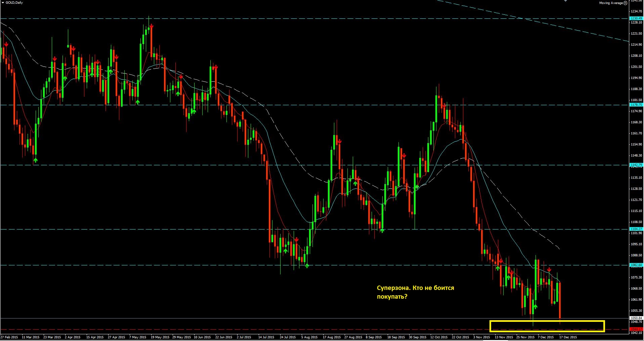Click the 1042.10 price scale value
The image size is (644, 341).
(x=637, y=333)
